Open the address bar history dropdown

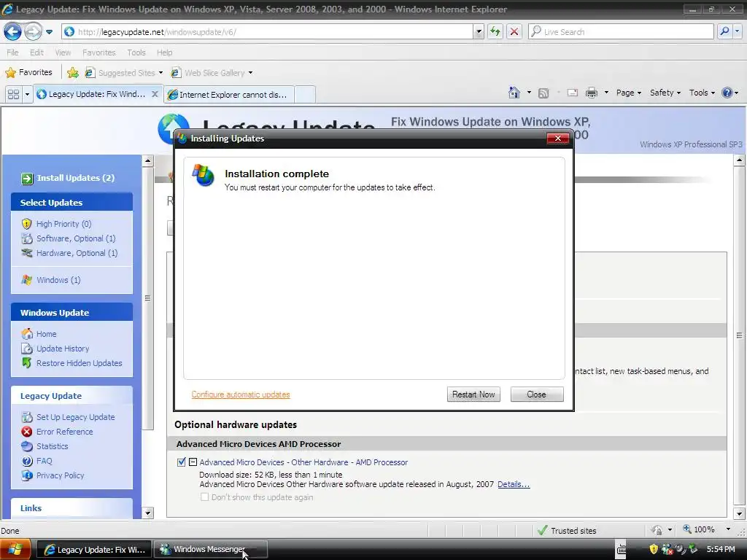click(x=479, y=32)
